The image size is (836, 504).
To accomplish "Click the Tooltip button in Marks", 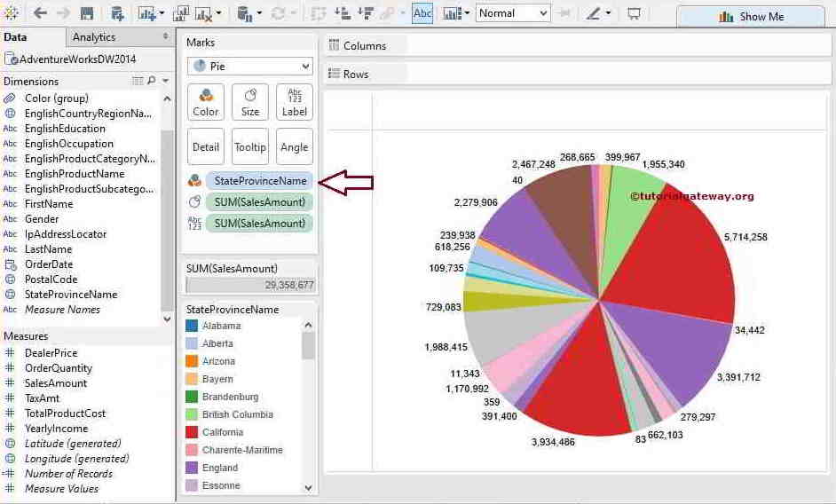I will coord(250,147).
